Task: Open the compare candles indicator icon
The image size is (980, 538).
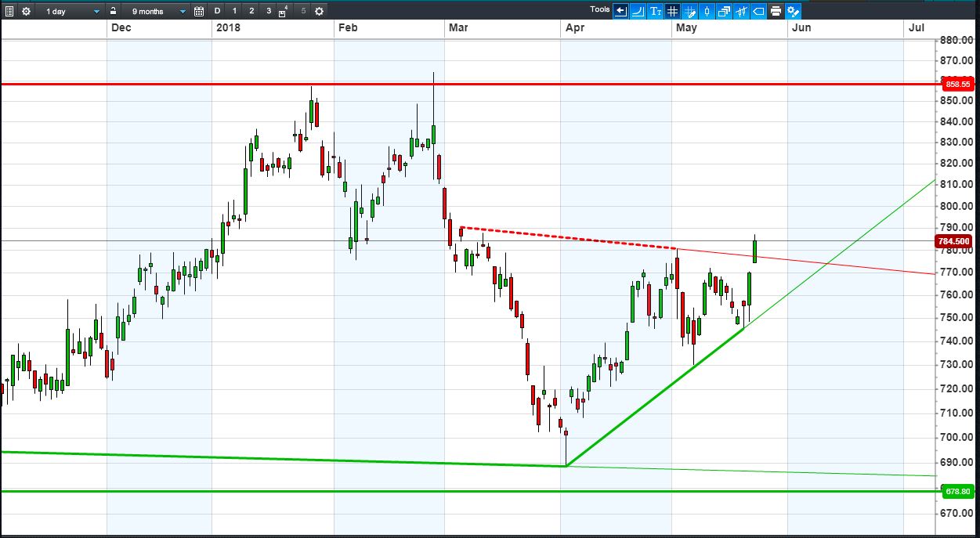Action: pos(741,11)
